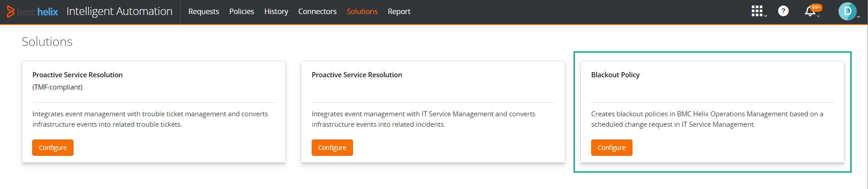
Task: Configure the Proactive Service Resolution for incidents
Action: 332,148
